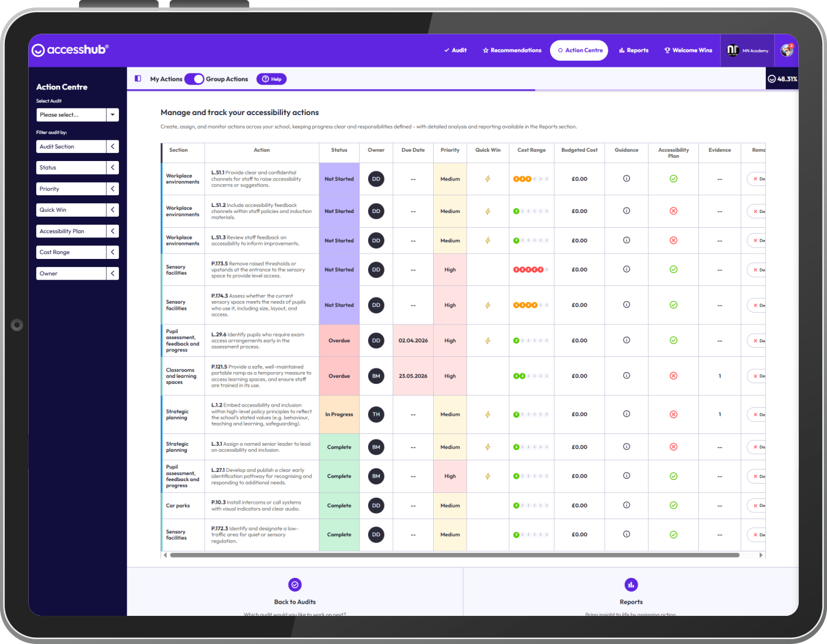Click the horizontal table scrollbar
Image resolution: width=827 pixels, height=644 pixels.
pos(455,555)
